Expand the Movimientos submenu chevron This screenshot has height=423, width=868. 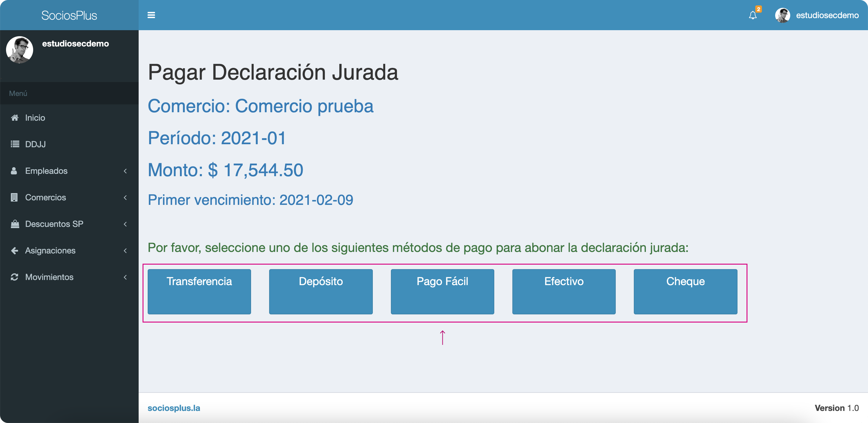click(x=125, y=277)
